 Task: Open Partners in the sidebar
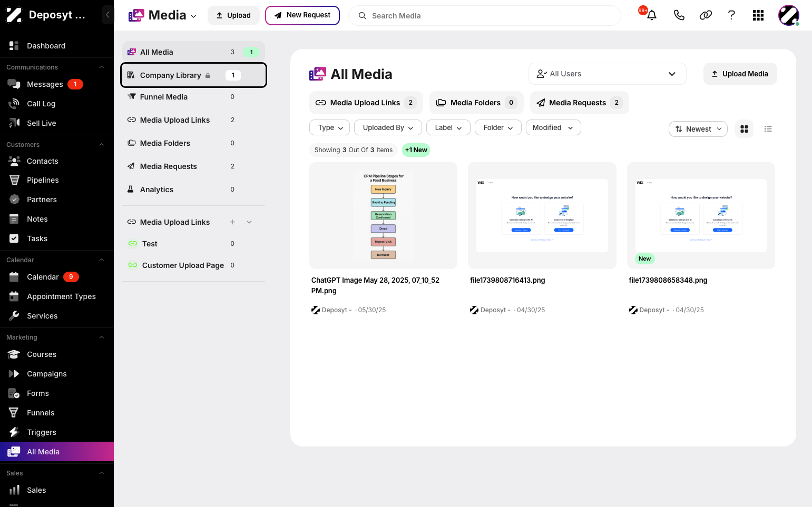(57, 200)
